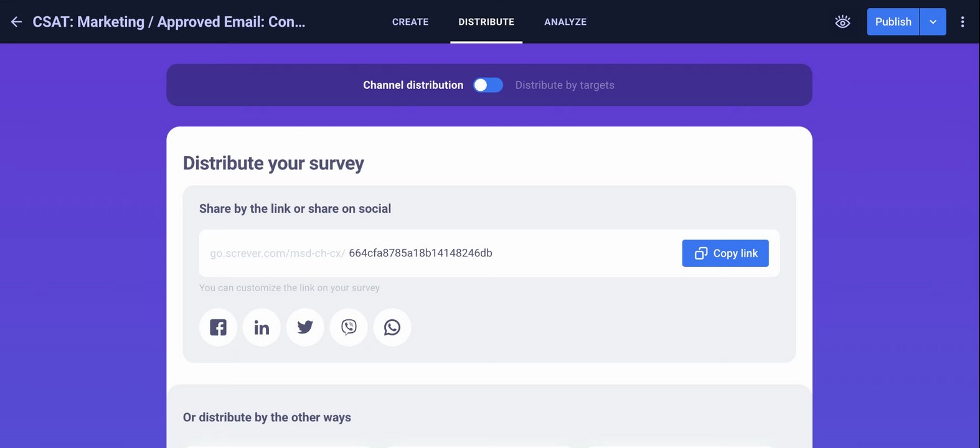Click the survey link ID field
The width and height of the screenshot is (980, 448).
pos(421,253)
